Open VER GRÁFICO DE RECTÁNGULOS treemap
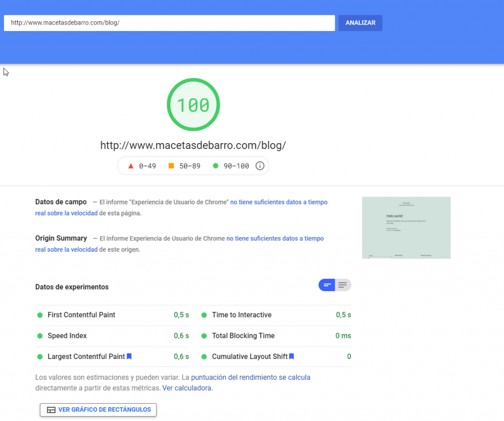The image size is (504, 421). tap(98, 410)
